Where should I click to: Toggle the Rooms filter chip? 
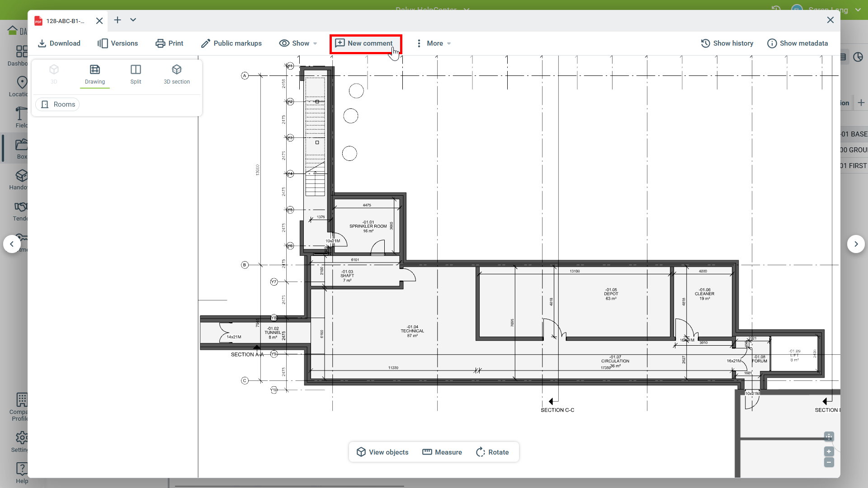[x=58, y=104]
